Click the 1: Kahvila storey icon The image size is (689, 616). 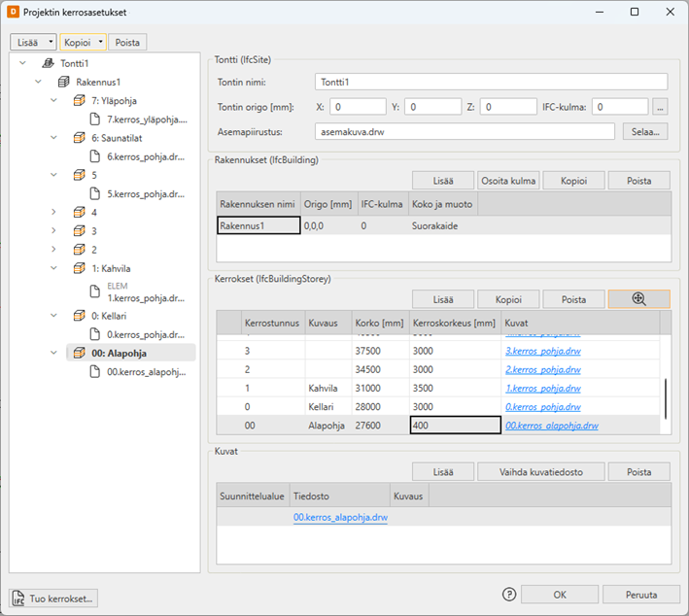(x=80, y=268)
